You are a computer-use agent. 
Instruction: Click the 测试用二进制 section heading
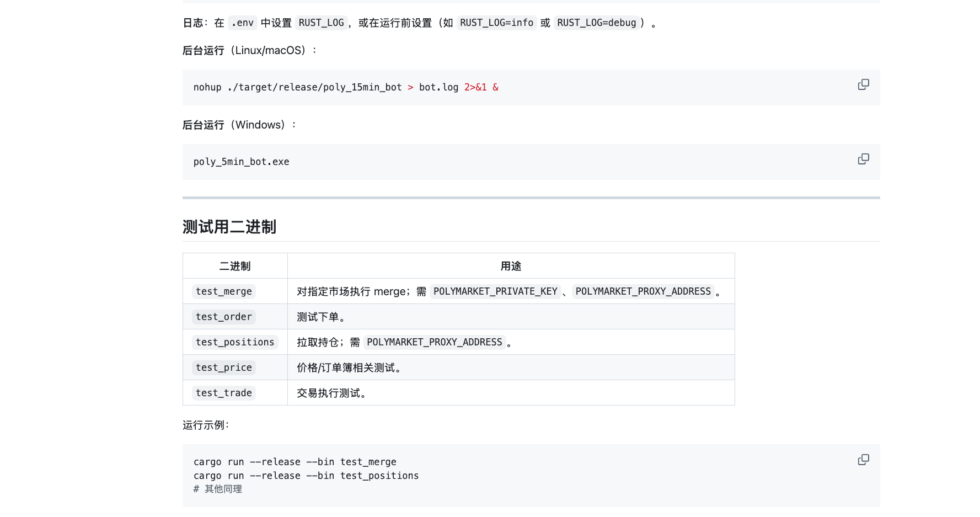pyautogui.click(x=229, y=227)
